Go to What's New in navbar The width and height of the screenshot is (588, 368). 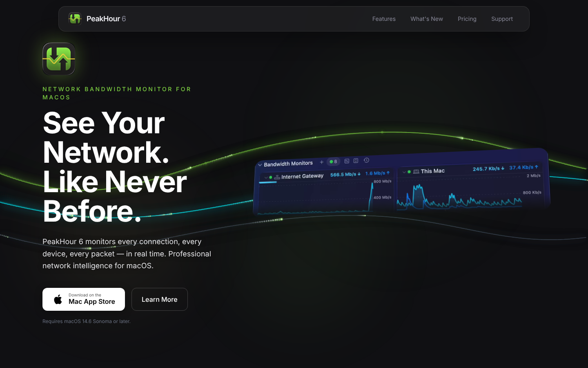pos(427,19)
